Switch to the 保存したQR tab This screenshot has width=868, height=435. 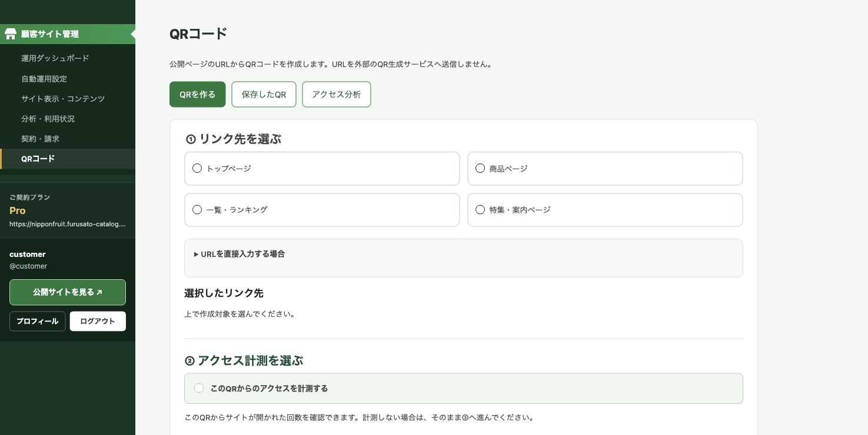click(264, 94)
